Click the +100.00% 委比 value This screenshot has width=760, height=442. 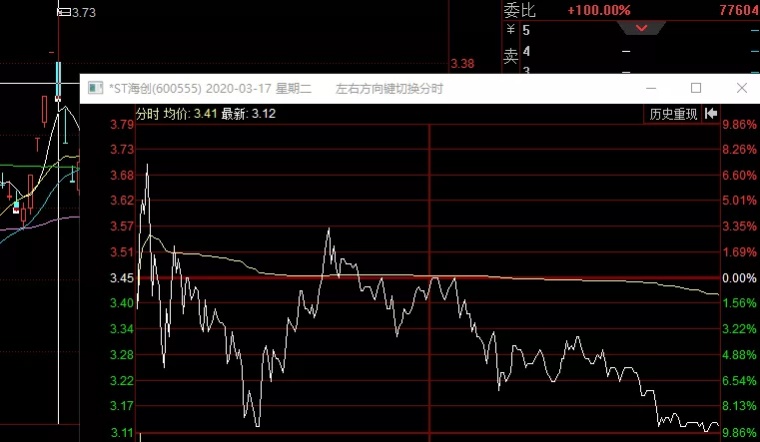(x=598, y=10)
